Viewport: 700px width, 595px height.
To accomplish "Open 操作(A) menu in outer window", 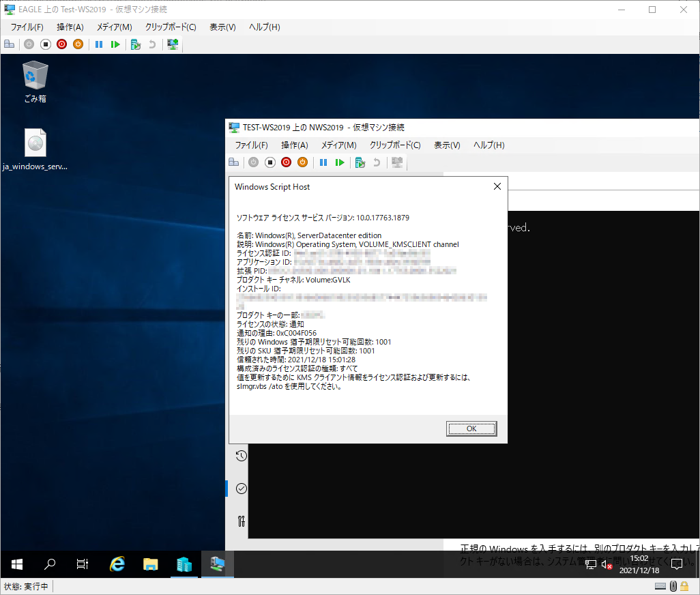I will (x=70, y=27).
